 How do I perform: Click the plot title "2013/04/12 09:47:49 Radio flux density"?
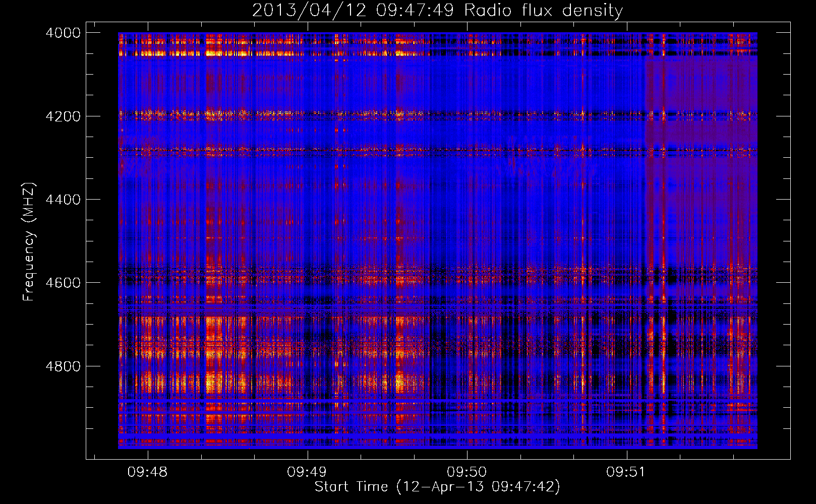(x=437, y=10)
